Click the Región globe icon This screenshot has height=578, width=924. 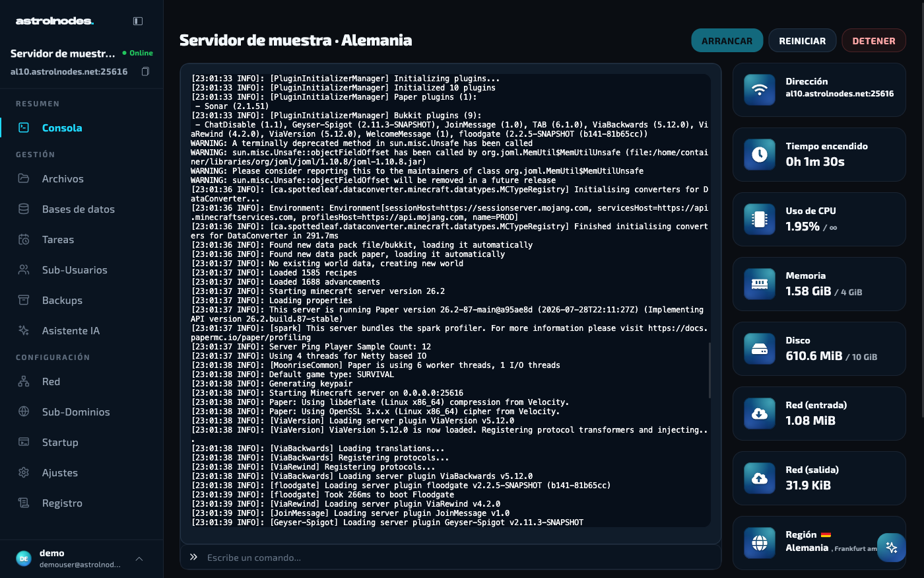760,543
